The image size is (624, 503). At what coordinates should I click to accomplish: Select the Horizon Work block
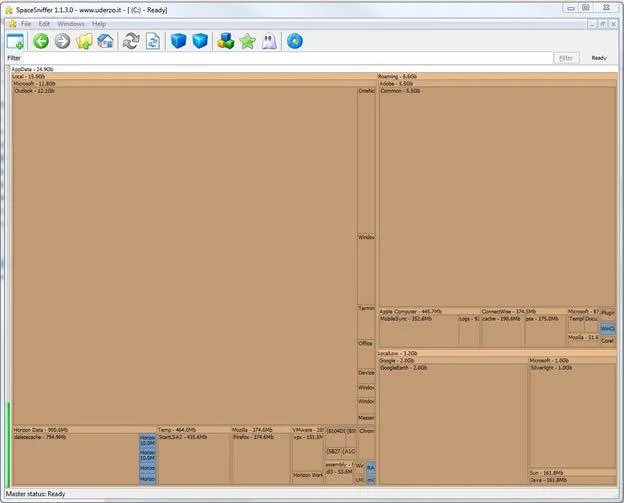[308, 478]
